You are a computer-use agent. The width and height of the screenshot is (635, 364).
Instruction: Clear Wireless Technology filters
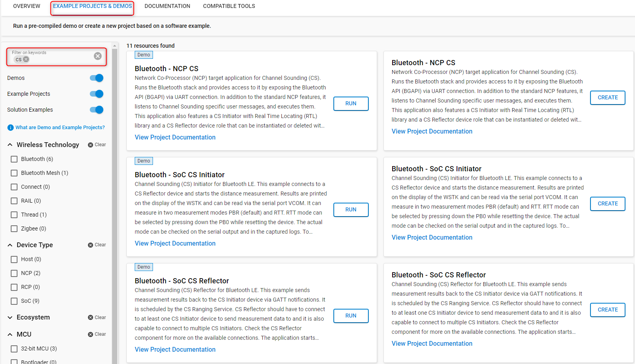tap(97, 145)
